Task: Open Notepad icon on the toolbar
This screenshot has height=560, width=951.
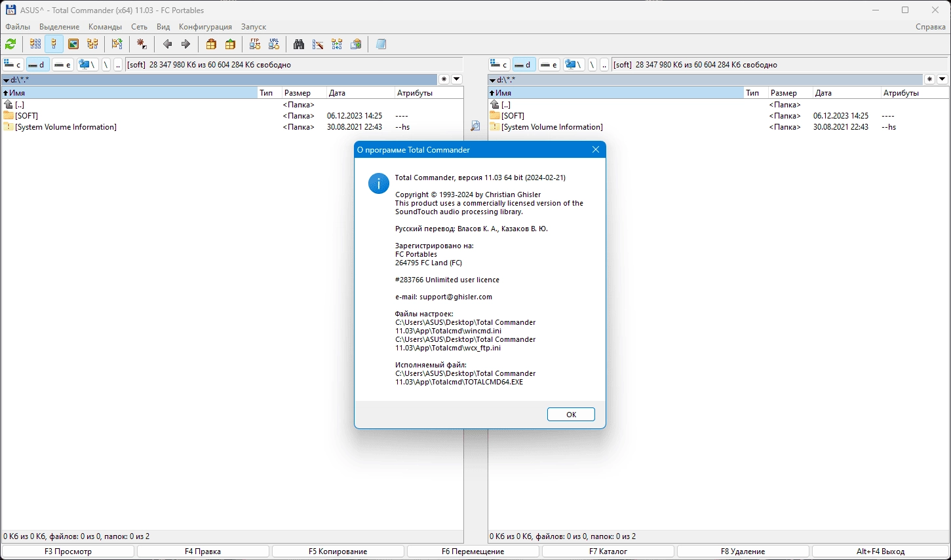Action: click(x=381, y=44)
